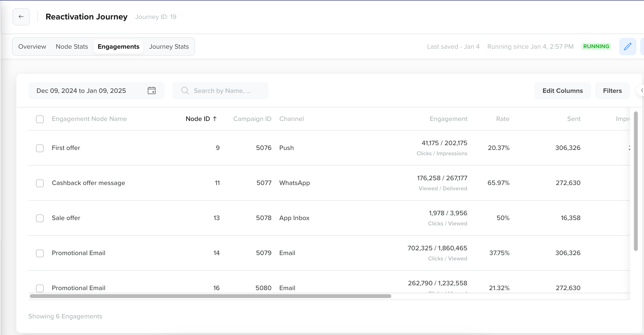This screenshot has height=335, width=644.
Task: Click the horizontal table scrollbar
Action: (x=210, y=296)
